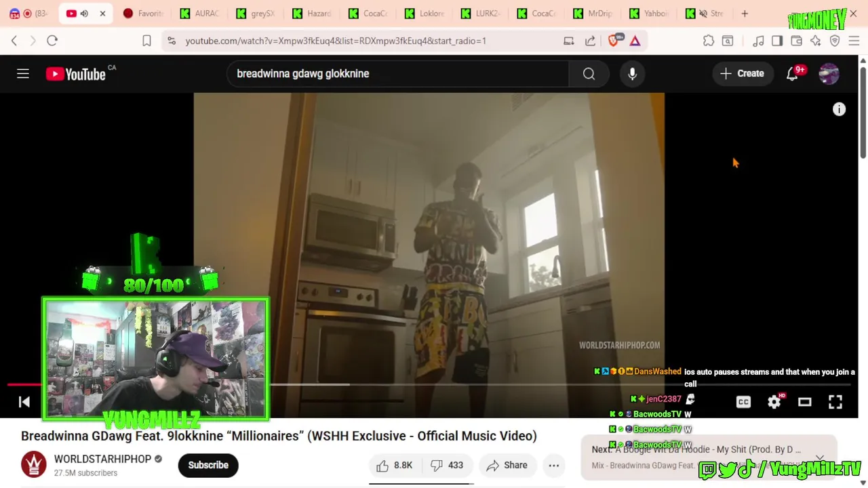Skip to the previous video
868x488 pixels.
24,402
